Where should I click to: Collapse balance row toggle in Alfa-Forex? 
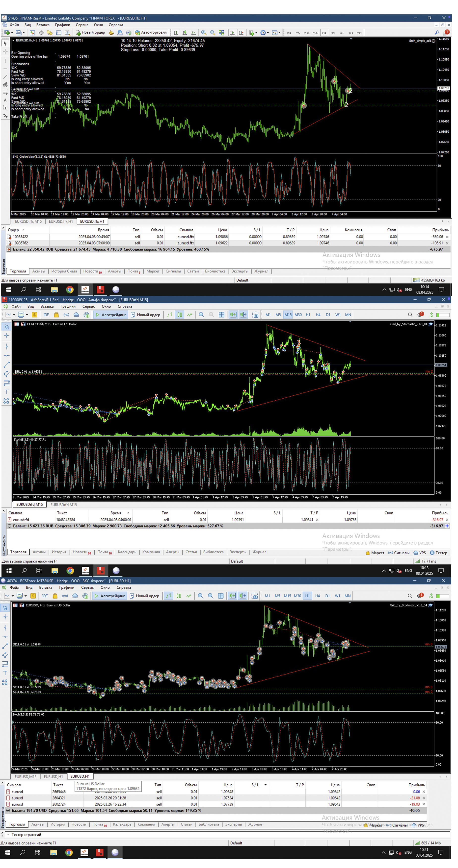pyautogui.click(x=9, y=526)
